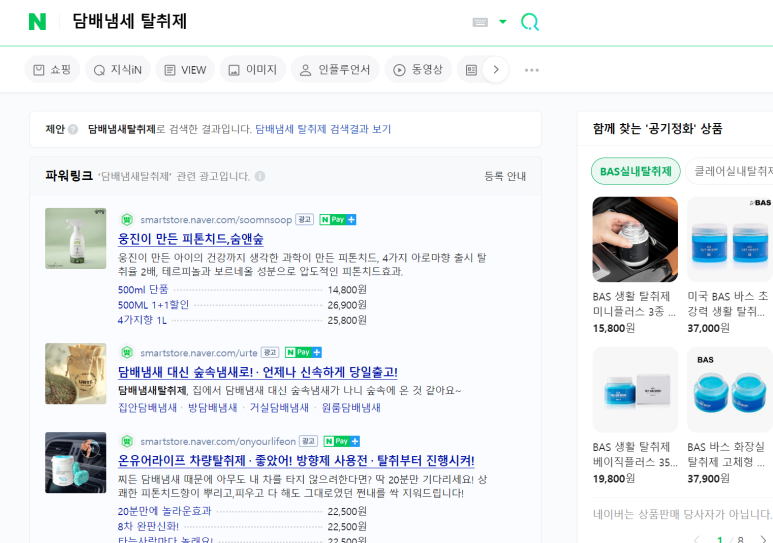Click the green search magnifier icon

(529, 22)
